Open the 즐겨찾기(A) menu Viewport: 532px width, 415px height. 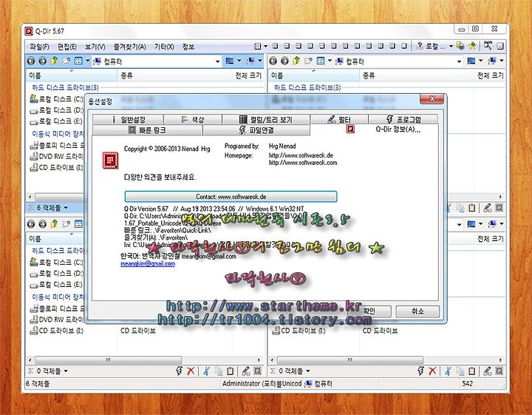pos(129,47)
